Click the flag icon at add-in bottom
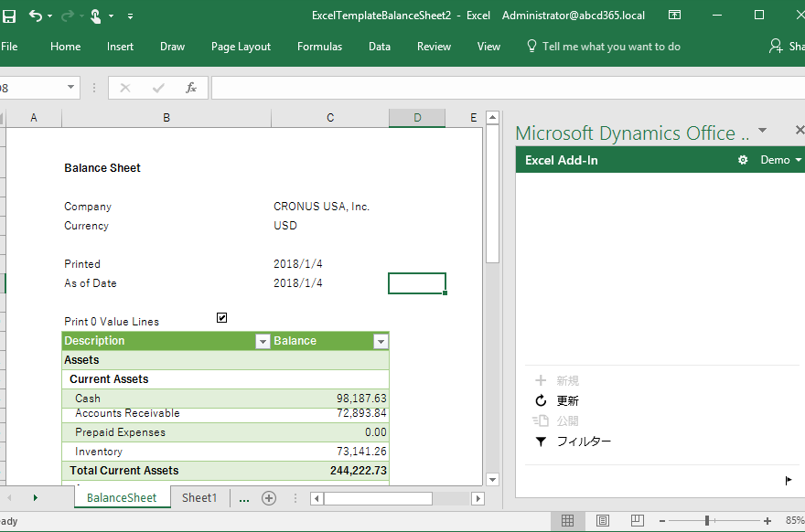Viewport: 805px width, 532px height. pyautogui.click(x=789, y=480)
